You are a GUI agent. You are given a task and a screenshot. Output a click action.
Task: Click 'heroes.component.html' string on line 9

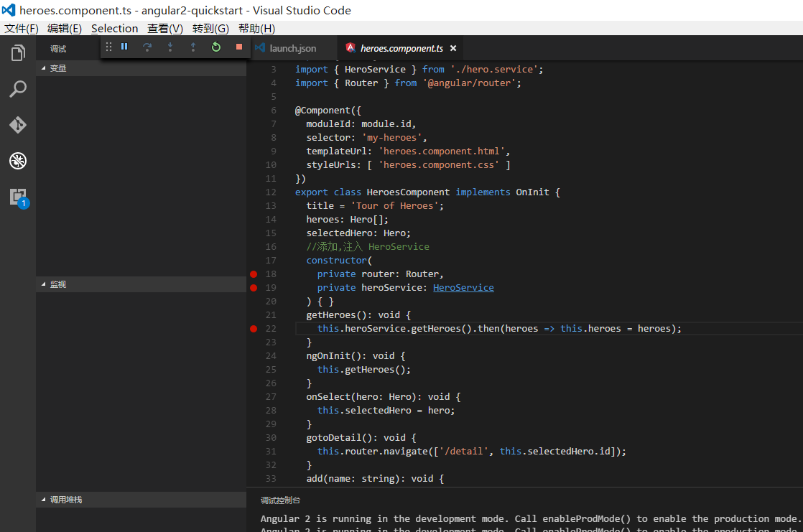[x=442, y=151]
